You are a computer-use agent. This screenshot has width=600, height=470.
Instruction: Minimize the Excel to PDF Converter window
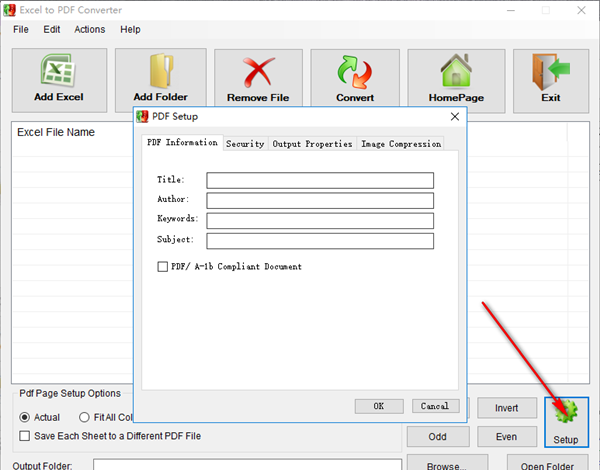click(511, 10)
